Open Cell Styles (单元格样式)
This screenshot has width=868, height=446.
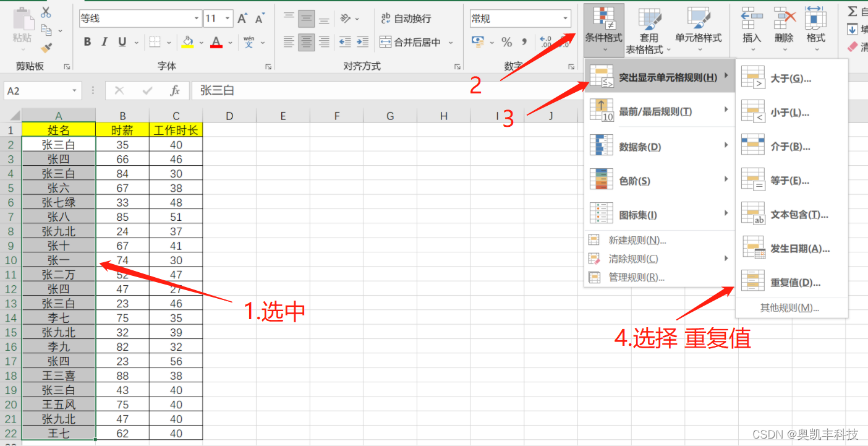[x=698, y=29]
